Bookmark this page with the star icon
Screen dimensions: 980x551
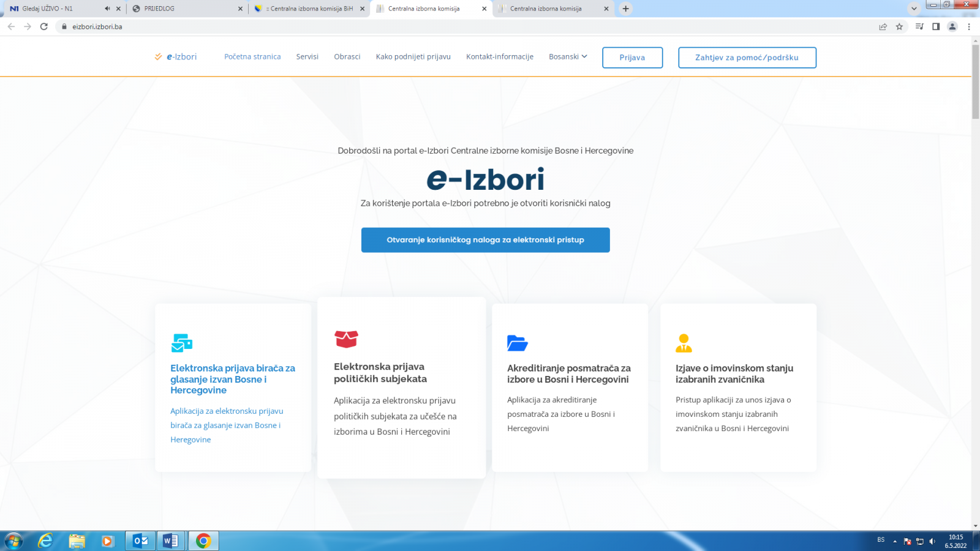[x=899, y=27]
